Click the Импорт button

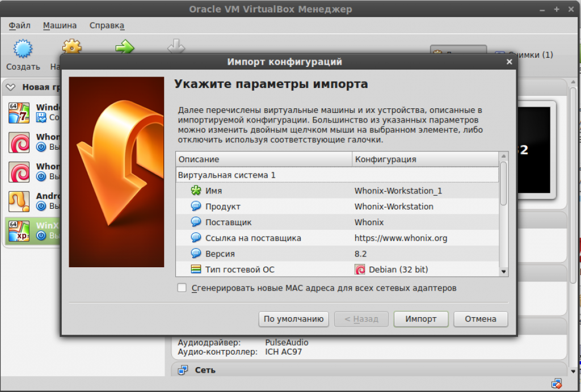(x=421, y=319)
